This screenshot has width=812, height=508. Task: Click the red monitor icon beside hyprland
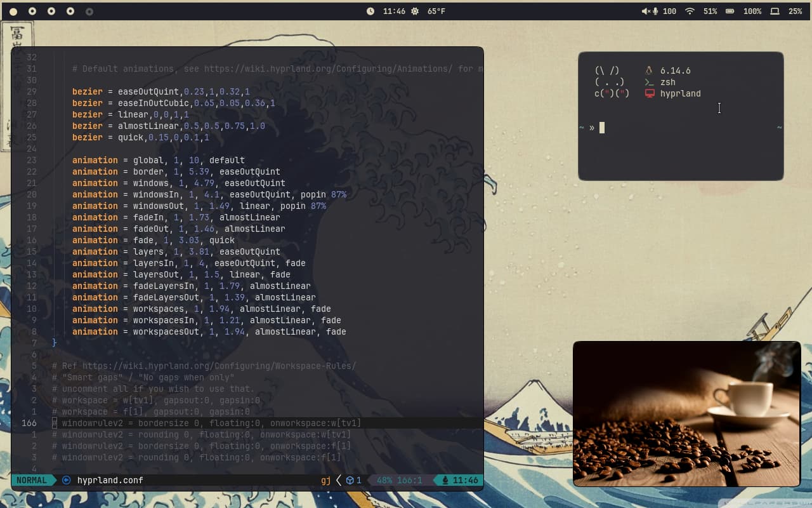pos(649,93)
